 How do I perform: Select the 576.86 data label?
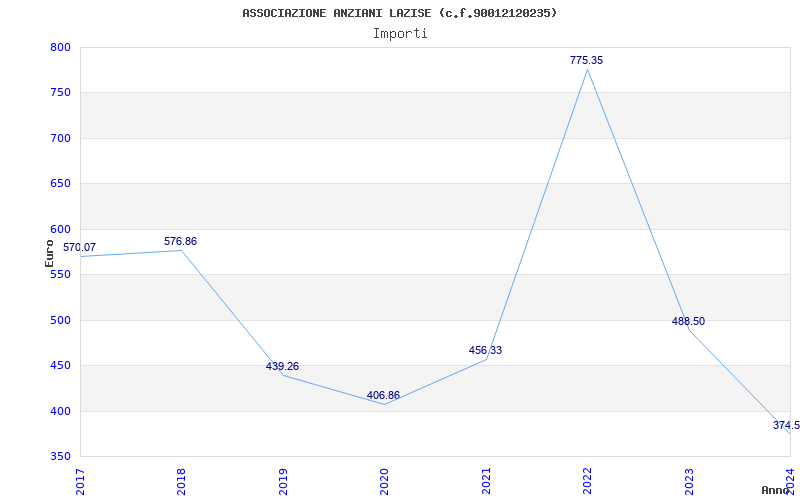pos(180,241)
